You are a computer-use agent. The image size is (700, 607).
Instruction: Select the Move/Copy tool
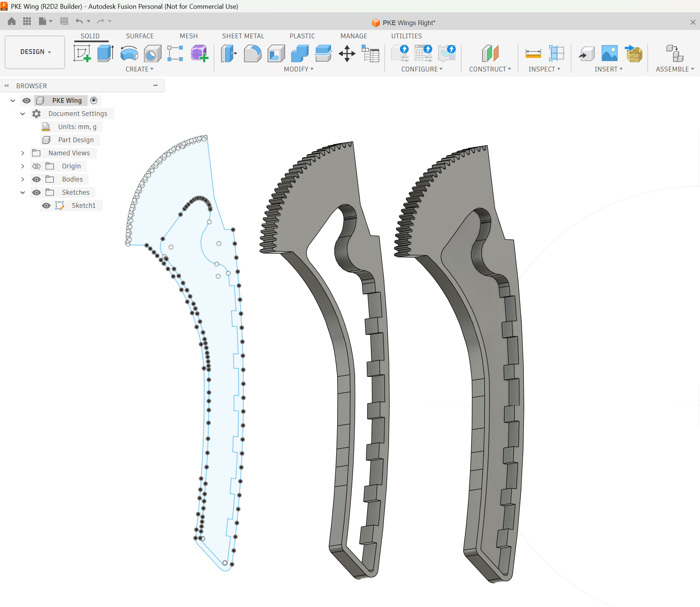click(347, 54)
